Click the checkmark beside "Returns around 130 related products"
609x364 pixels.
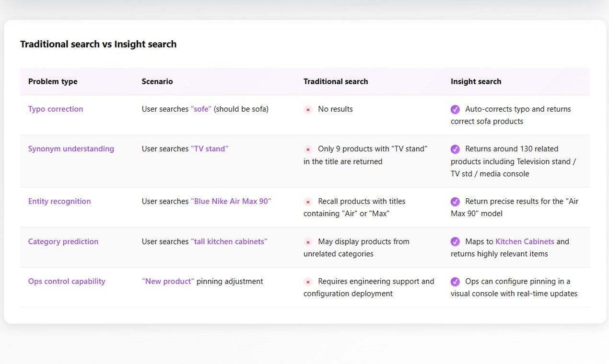(455, 149)
